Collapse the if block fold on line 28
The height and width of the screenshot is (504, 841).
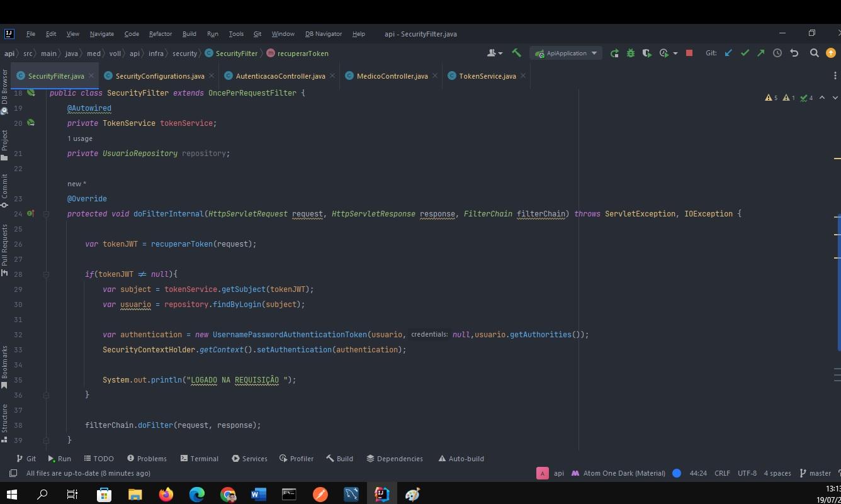click(46, 274)
